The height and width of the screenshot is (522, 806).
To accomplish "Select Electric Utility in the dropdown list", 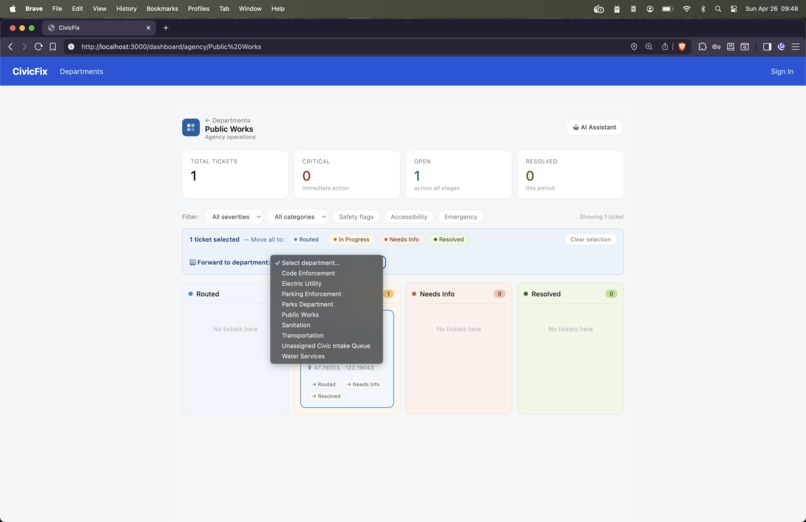I will coord(326,284).
